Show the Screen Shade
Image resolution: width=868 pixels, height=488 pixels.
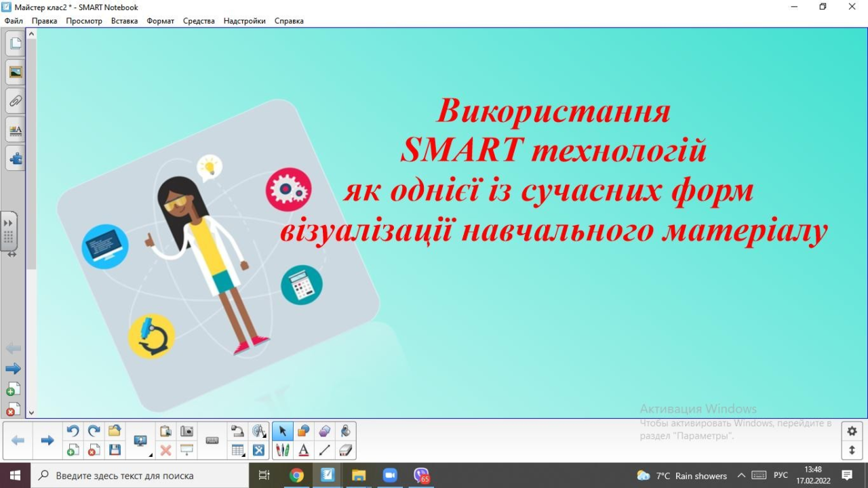[x=186, y=449]
